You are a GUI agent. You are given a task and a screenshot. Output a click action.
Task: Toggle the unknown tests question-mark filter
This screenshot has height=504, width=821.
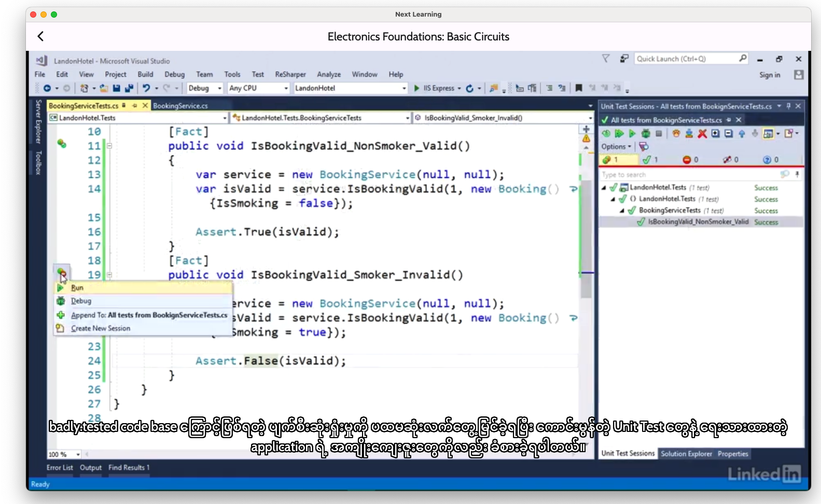pyautogui.click(x=770, y=160)
